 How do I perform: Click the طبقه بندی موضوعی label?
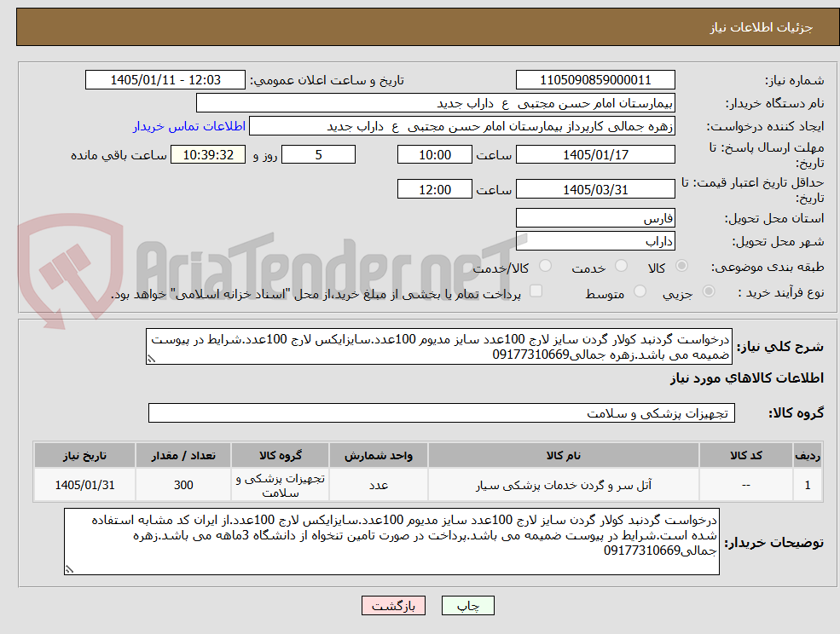tap(768, 267)
